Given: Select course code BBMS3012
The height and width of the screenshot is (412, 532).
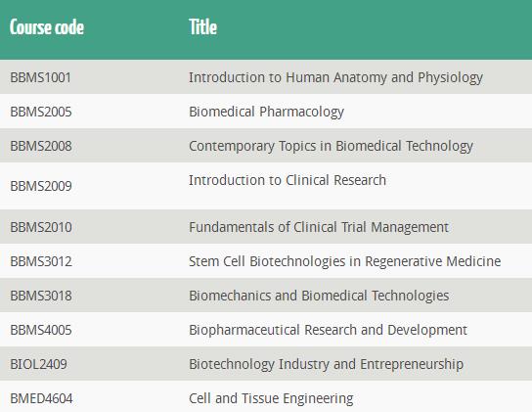Looking at the screenshot, I should pyautogui.click(x=41, y=261).
